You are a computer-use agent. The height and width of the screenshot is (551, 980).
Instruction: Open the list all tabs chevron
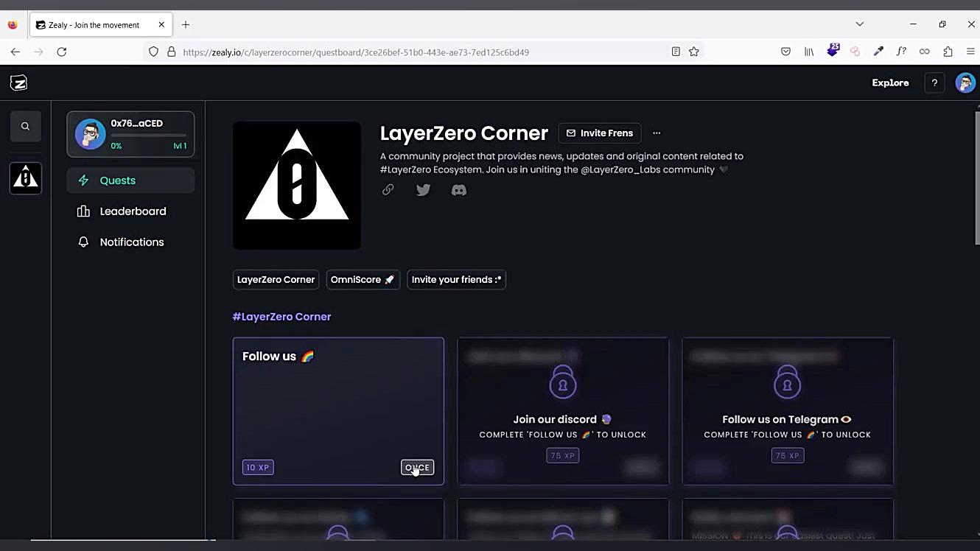[x=859, y=24]
